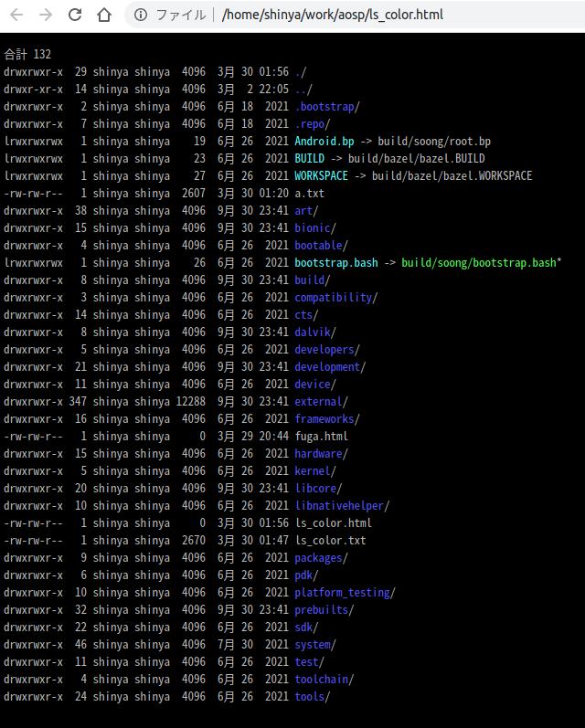Select the 'libnativehelper/' directory name
Image resolution: width=585 pixels, height=728 pixels.
point(342,506)
